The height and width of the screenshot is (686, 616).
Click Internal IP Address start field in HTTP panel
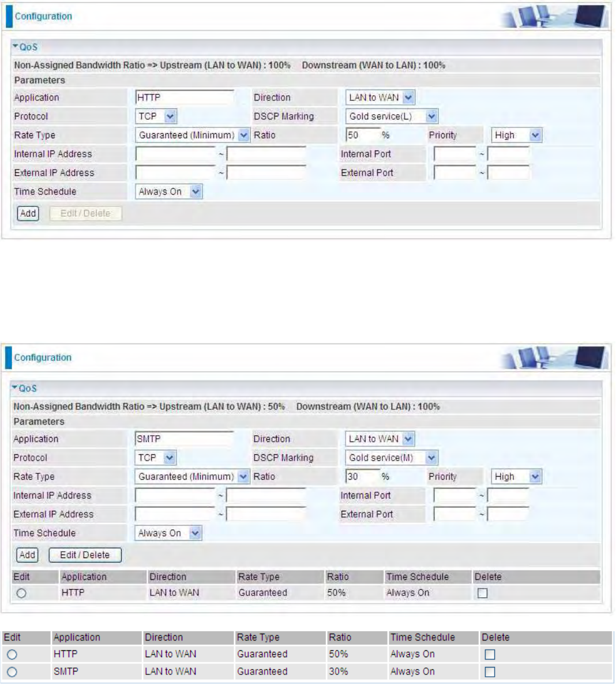point(176,154)
